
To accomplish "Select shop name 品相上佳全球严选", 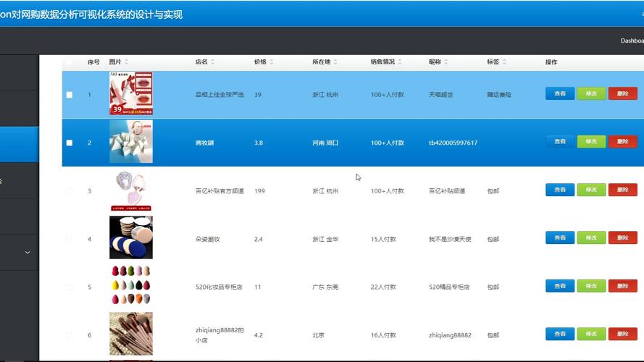I will (x=219, y=95).
